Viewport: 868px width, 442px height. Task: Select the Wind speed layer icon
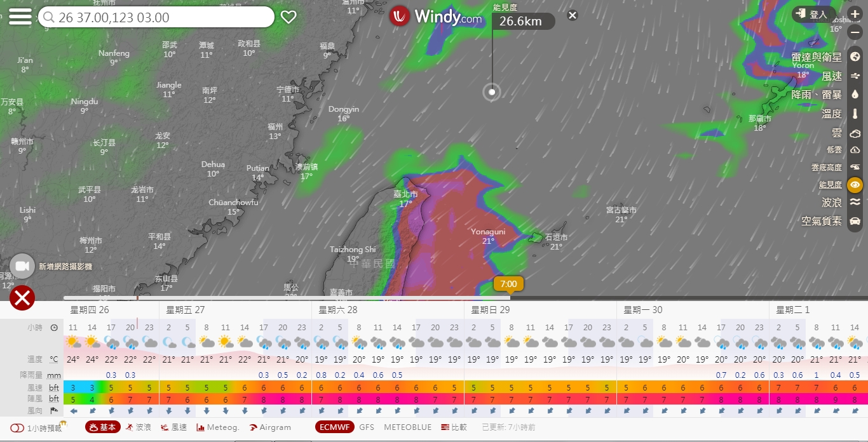pos(855,76)
